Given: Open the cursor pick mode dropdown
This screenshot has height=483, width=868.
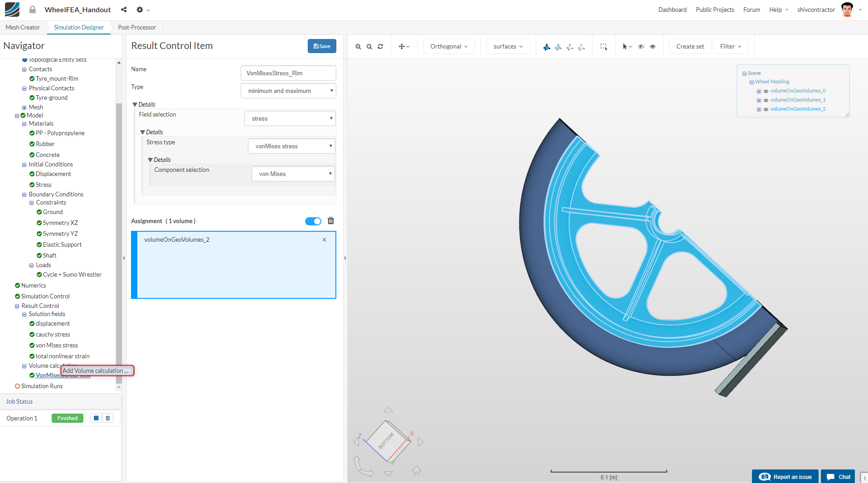Looking at the screenshot, I should [x=627, y=46].
